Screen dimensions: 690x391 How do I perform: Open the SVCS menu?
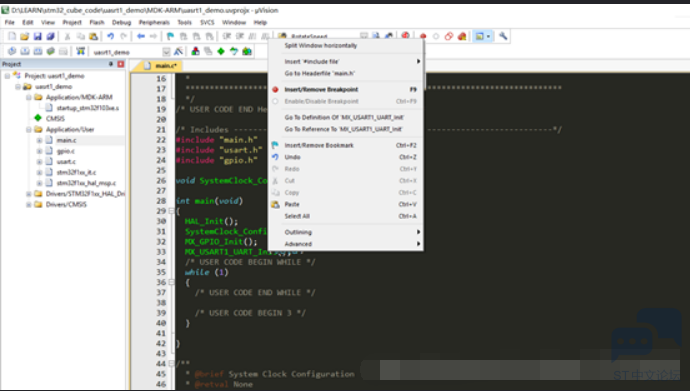pyautogui.click(x=207, y=22)
